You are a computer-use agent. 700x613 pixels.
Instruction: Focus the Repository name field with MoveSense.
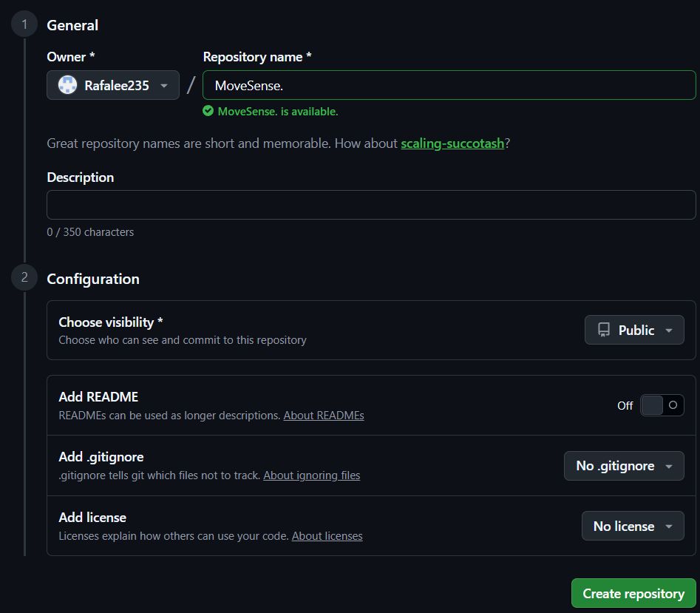[449, 85]
